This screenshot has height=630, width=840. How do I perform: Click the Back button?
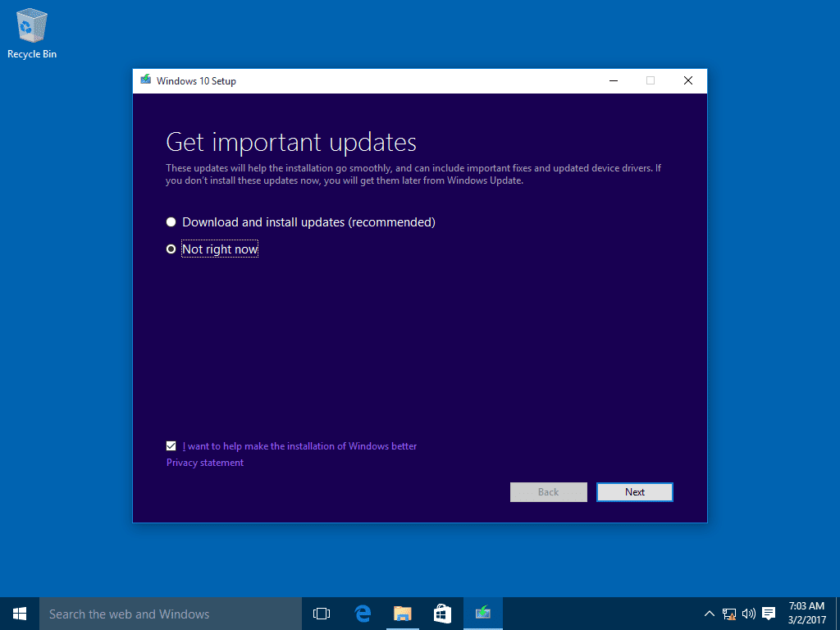[x=548, y=491]
